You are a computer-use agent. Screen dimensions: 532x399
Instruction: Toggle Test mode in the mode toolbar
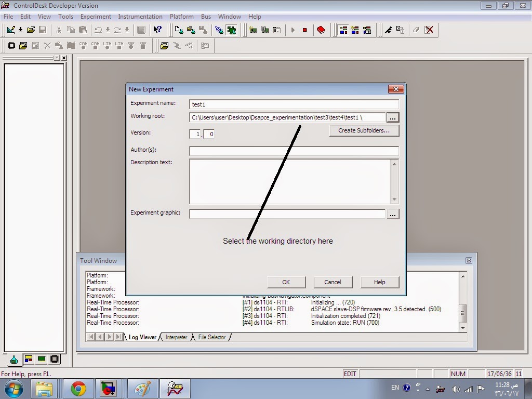click(355, 30)
